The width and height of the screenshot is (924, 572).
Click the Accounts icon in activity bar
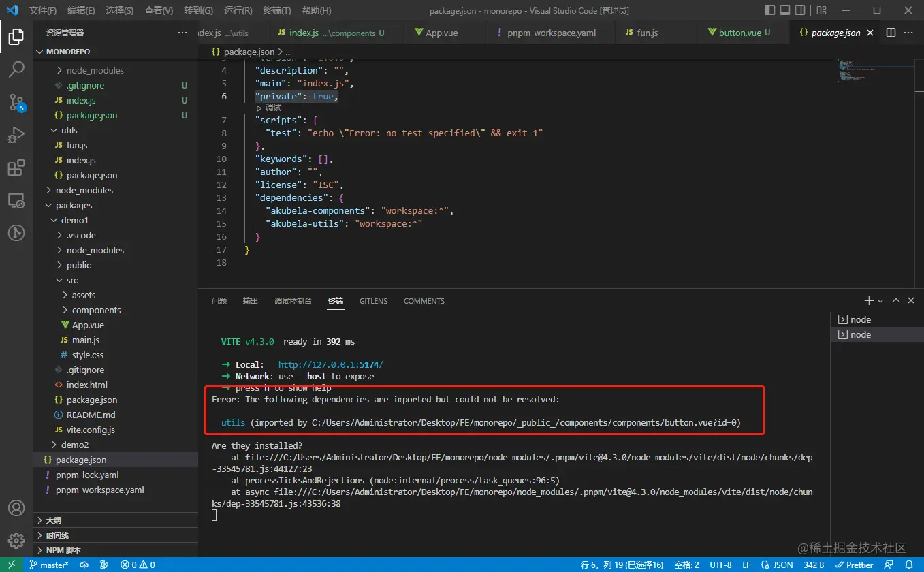click(16, 508)
